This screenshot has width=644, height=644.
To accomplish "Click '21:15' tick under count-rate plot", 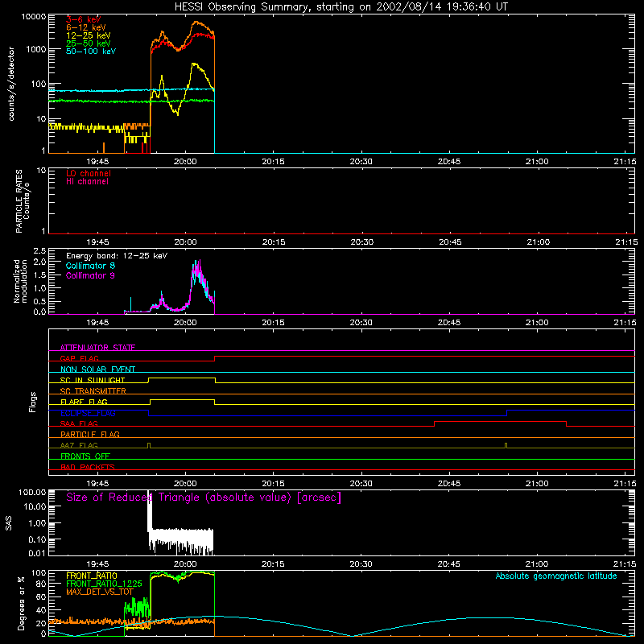I will click(x=625, y=162).
